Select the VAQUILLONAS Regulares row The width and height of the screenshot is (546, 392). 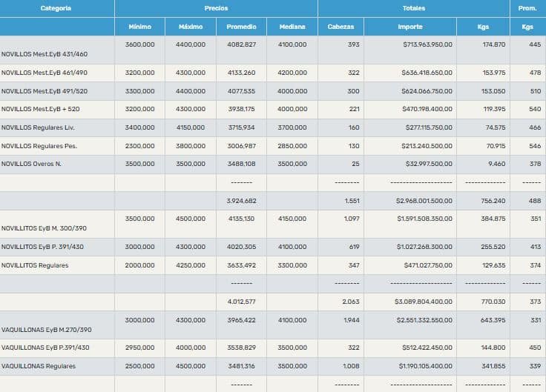(39, 366)
